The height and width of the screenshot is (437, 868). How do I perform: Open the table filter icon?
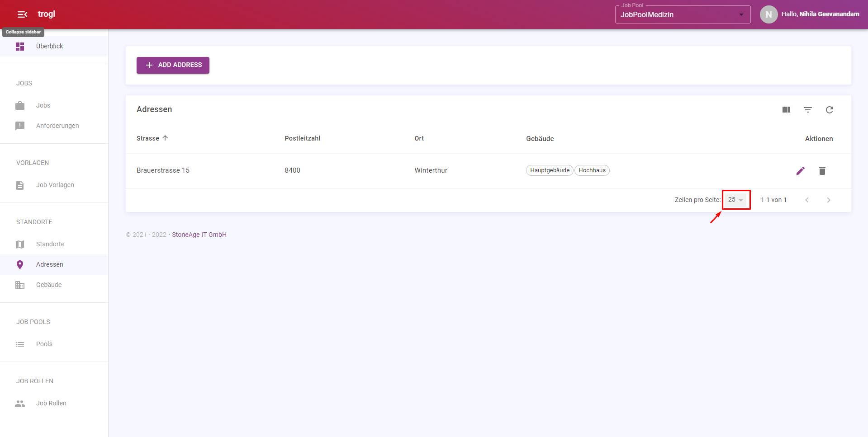tap(808, 110)
